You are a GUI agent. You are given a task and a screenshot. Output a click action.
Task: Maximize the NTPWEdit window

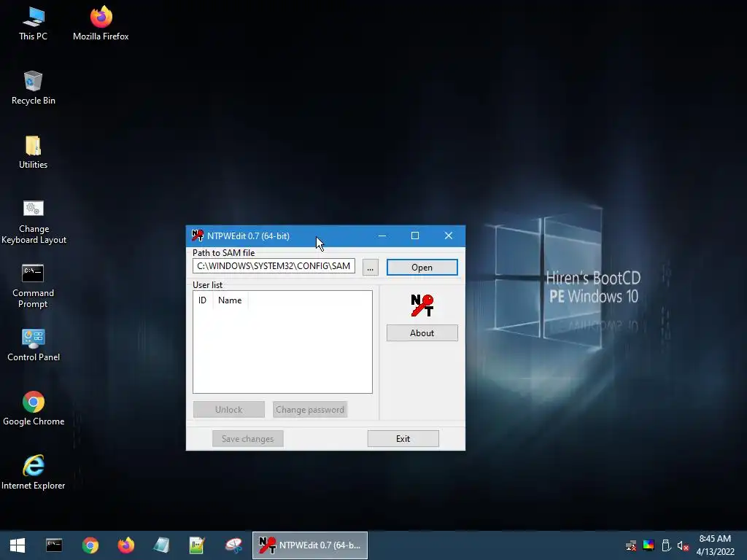415,236
